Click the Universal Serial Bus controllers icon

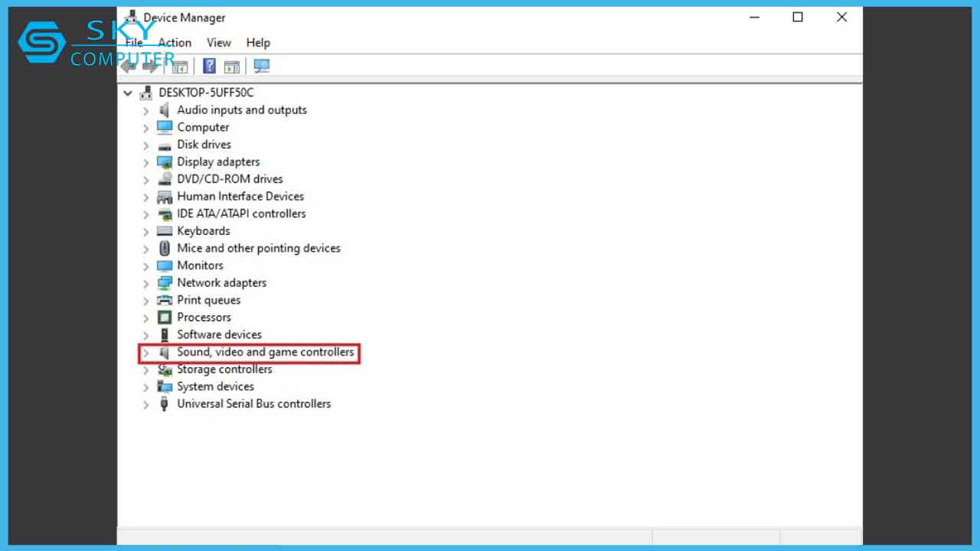[165, 404]
